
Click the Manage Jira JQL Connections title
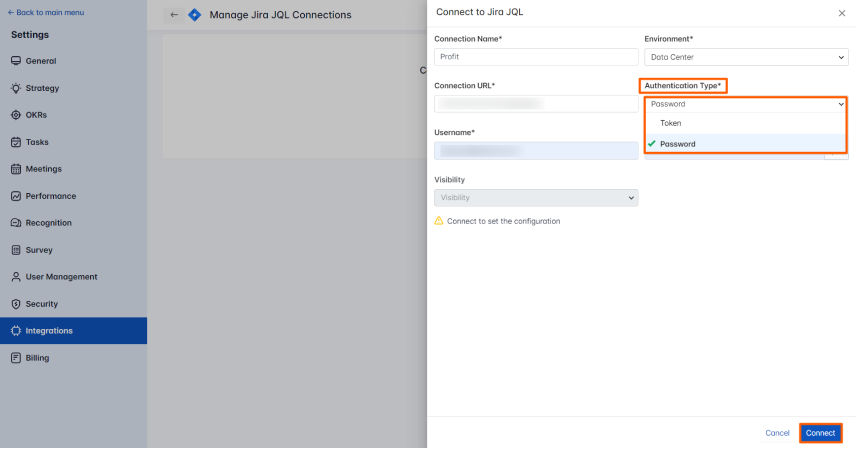(281, 15)
